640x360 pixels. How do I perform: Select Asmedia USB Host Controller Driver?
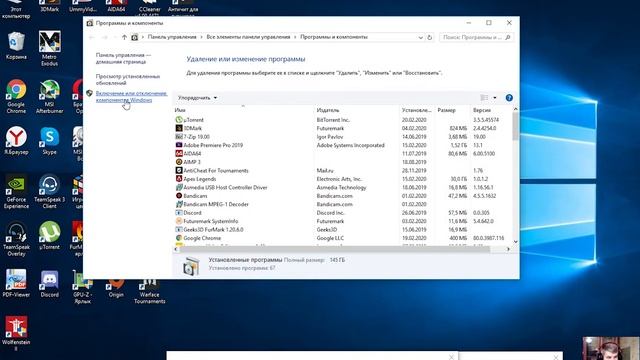click(x=342, y=187)
